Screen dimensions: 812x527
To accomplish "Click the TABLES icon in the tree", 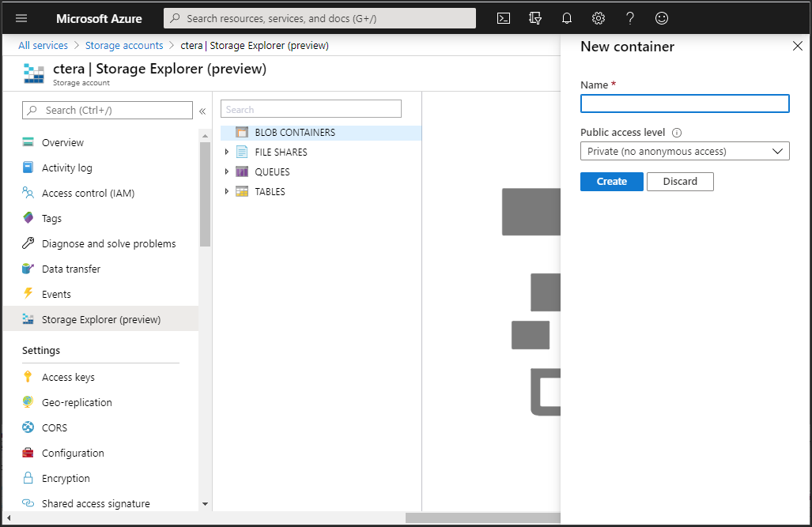I will (242, 191).
